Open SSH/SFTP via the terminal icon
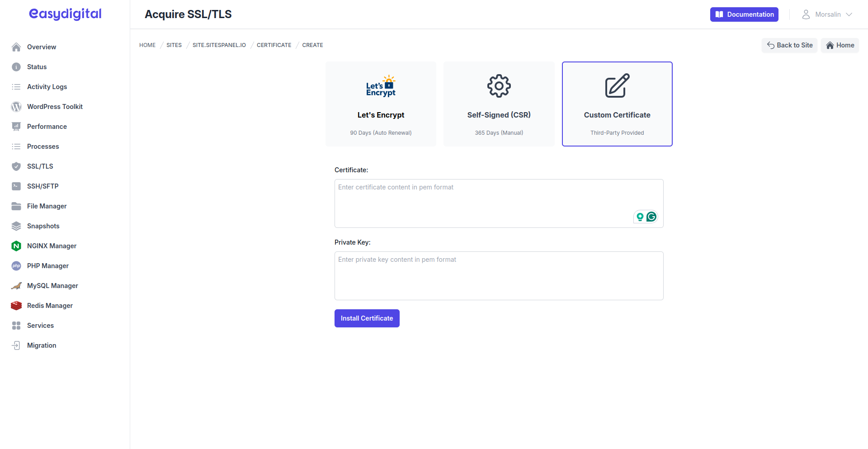Viewport: 868px width, 449px height. click(16, 186)
